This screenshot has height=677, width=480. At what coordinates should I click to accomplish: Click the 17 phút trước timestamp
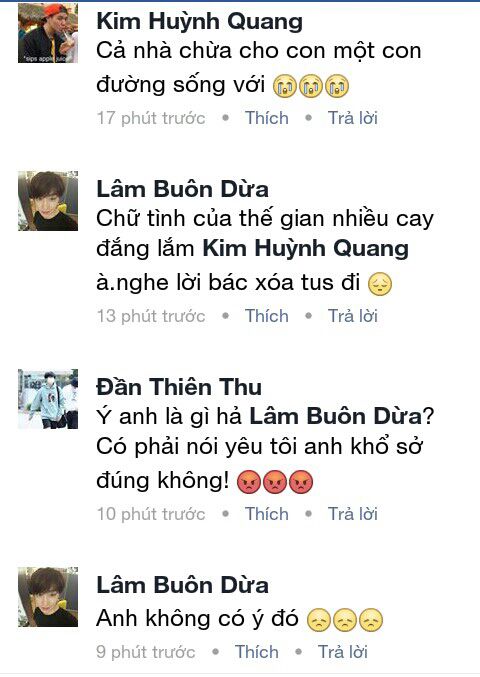coord(151,118)
